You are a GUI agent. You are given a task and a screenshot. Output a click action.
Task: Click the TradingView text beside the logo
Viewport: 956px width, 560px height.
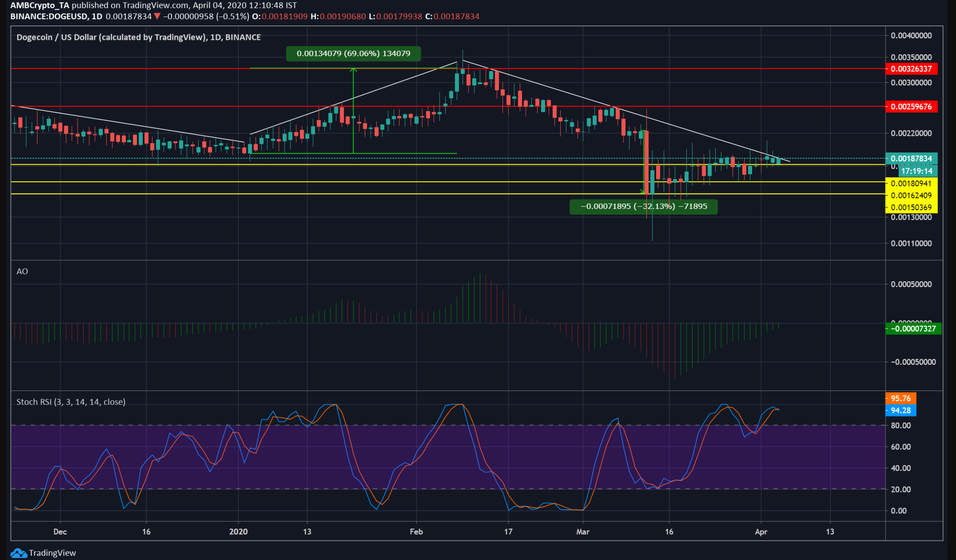click(x=52, y=553)
